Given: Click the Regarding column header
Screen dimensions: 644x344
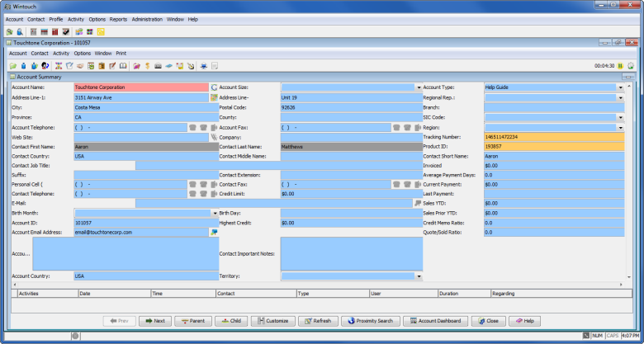Looking at the screenshot, I should (561, 294).
